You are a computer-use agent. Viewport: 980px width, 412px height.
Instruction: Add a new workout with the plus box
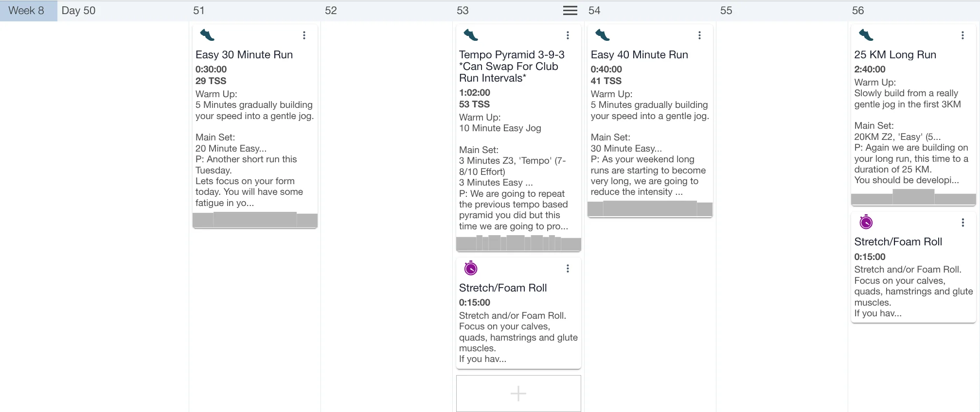coord(518,394)
